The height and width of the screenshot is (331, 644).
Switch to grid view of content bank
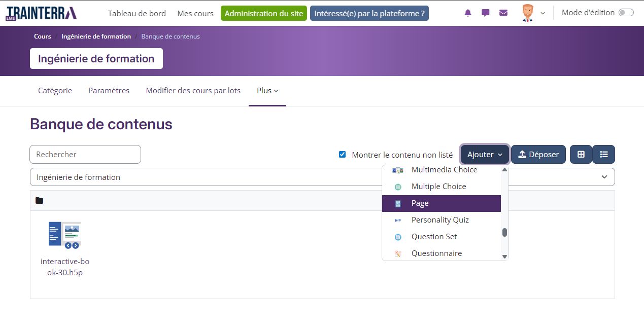(581, 154)
